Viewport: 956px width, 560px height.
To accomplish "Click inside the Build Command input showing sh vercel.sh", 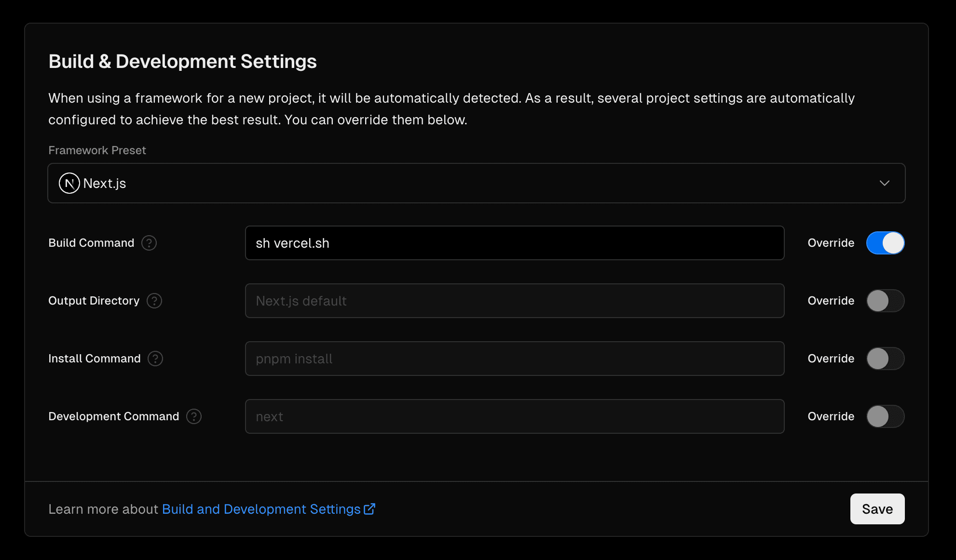I will tap(514, 243).
